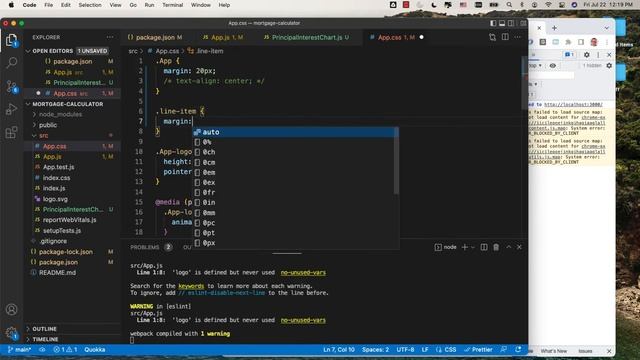The height and width of the screenshot is (360, 640).
Task: Open Terminal menu in menu bar
Action: (172, 5)
